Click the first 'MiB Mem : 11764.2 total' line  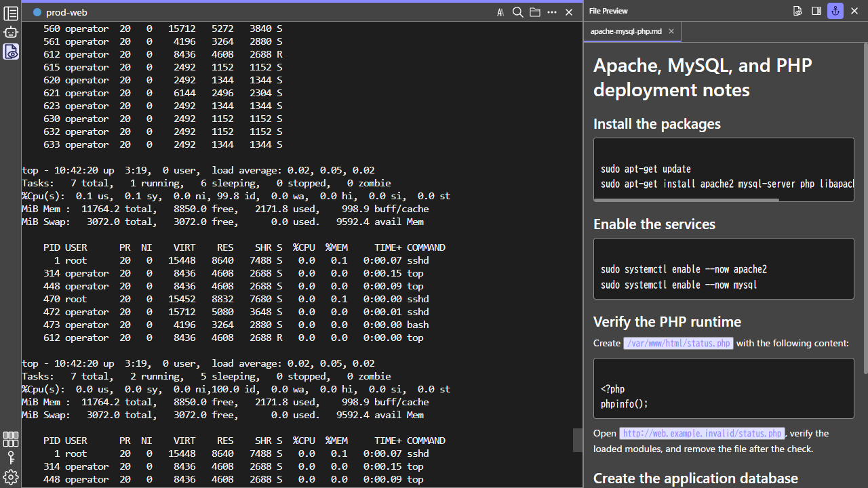coord(225,209)
